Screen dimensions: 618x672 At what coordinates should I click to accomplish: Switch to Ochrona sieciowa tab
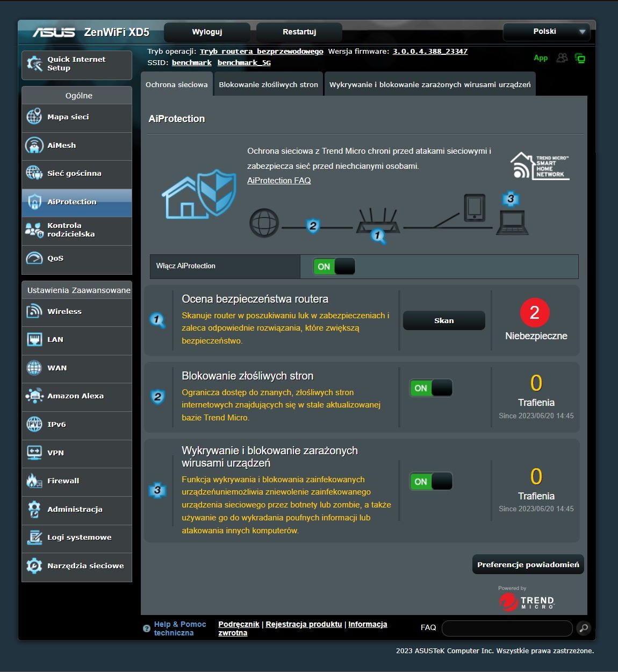[x=177, y=84]
